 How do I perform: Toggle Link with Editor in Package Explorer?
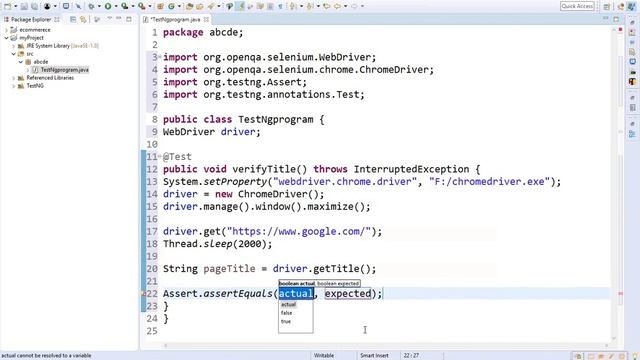(83, 19)
